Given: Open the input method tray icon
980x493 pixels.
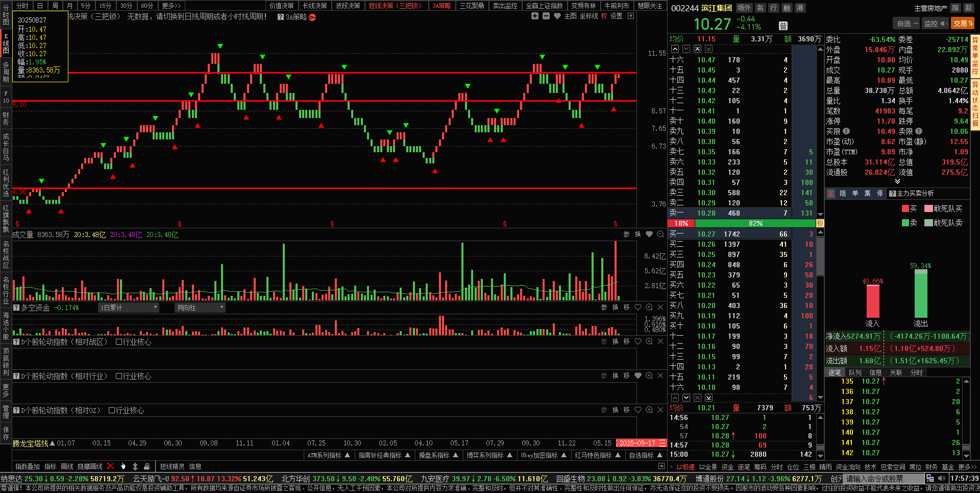Looking at the screenshot, I should [930, 478].
